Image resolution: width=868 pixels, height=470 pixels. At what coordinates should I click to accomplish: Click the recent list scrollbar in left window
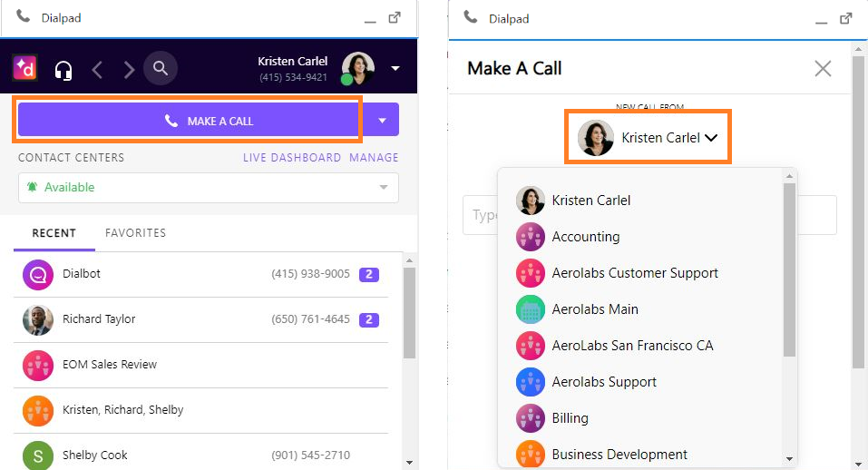point(409,313)
